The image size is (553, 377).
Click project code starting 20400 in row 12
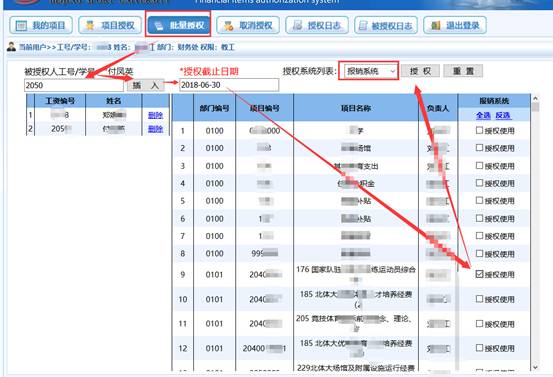(265, 348)
